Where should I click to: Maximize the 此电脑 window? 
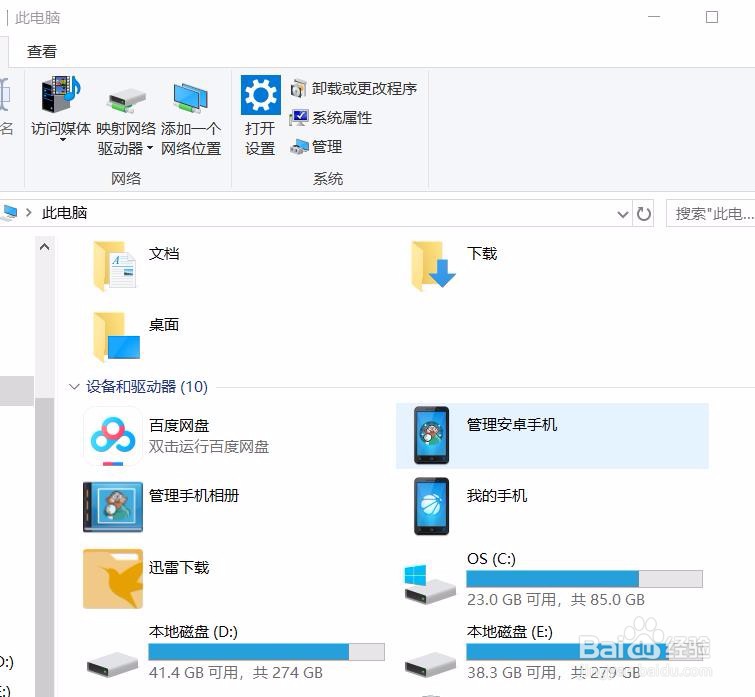pyautogui.click(x=712, y=17)
